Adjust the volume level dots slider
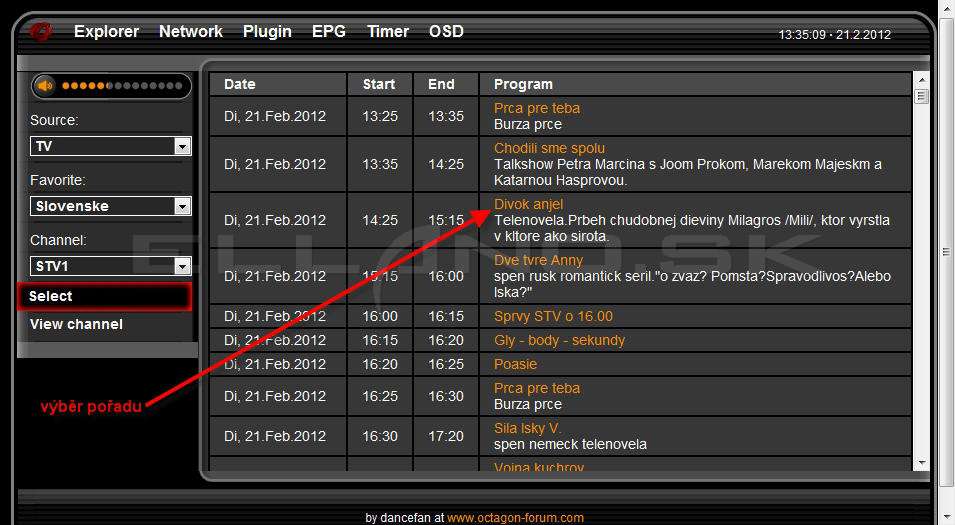 point(122,86)
